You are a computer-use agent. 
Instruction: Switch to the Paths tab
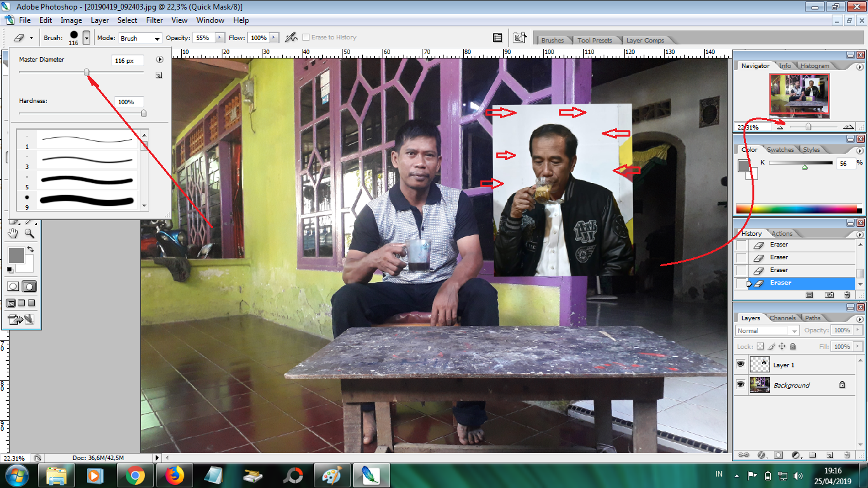coord(813,318)
